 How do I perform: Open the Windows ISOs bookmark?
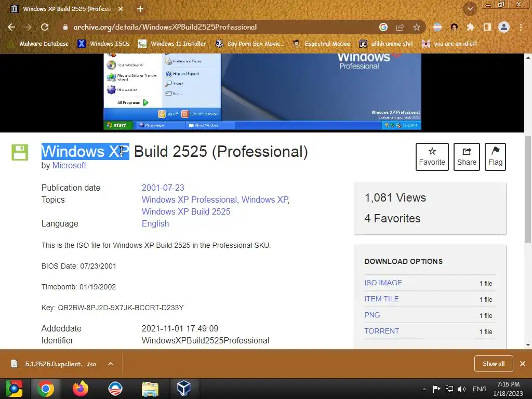coord(103,44)
